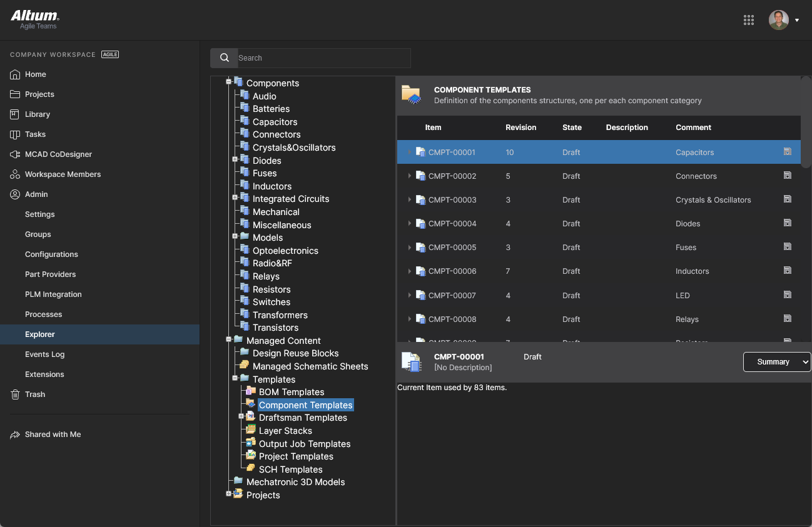Open the nine-dot apps launcher icon
Screen dimensions: 812x527
749,19
